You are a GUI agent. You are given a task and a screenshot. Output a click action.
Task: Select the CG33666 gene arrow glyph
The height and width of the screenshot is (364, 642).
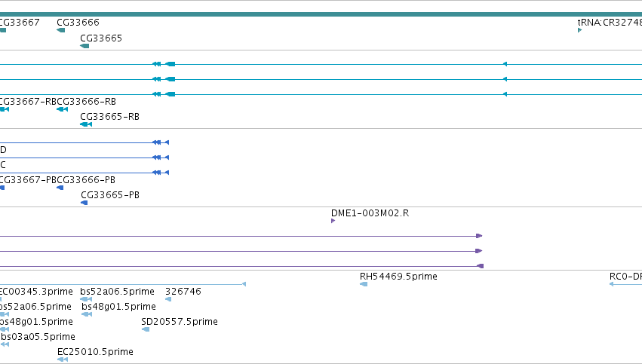tap(60, 30)
